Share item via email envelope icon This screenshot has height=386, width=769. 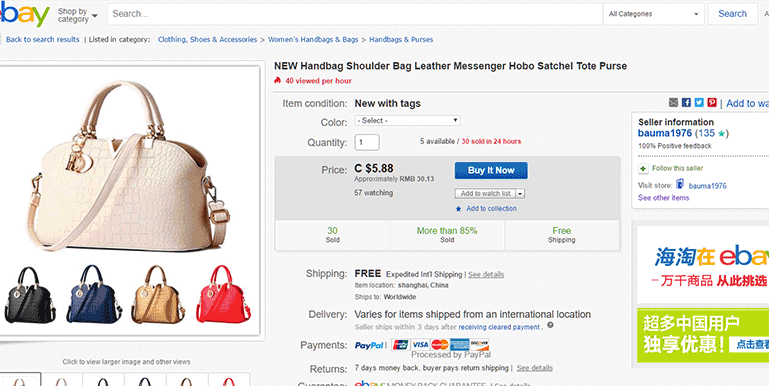click(x=673, y=103)
